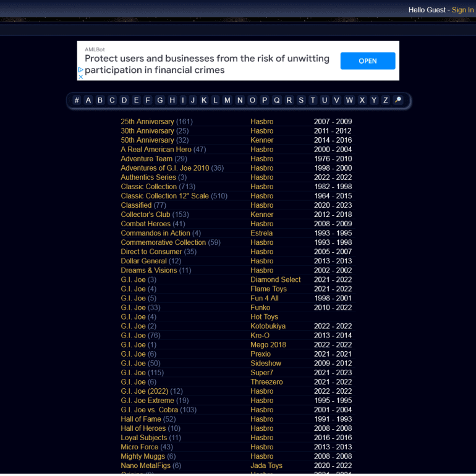Go to the Classified series page
The height and width of the screenshot is (476, 476).
tap(136, 205)
